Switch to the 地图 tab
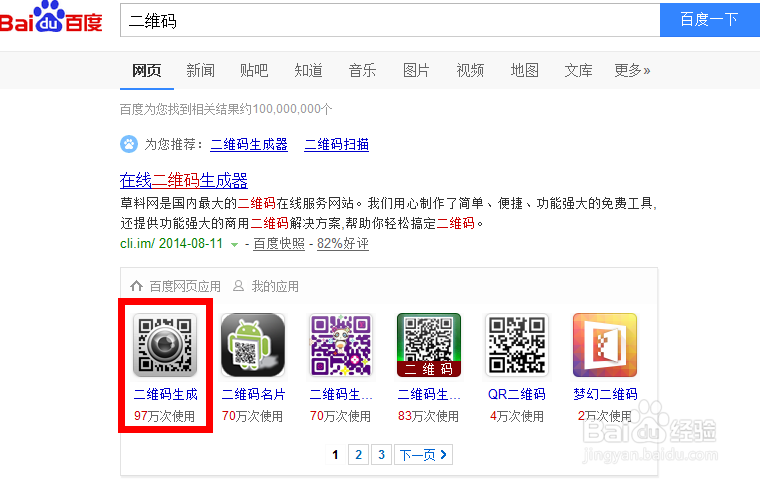The image size is (760, 481). 524,70
